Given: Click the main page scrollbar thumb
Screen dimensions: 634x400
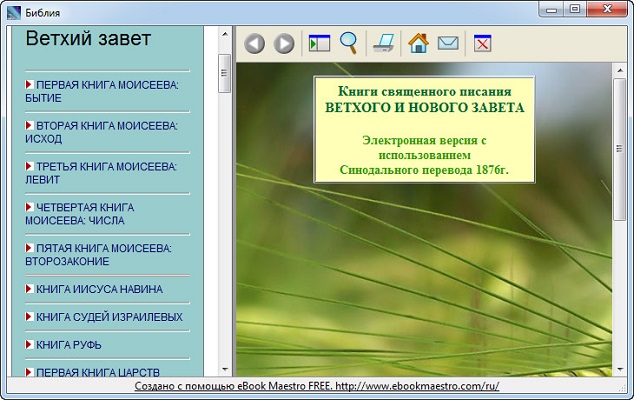Looking at the screenshot, I should coord(619,149).
